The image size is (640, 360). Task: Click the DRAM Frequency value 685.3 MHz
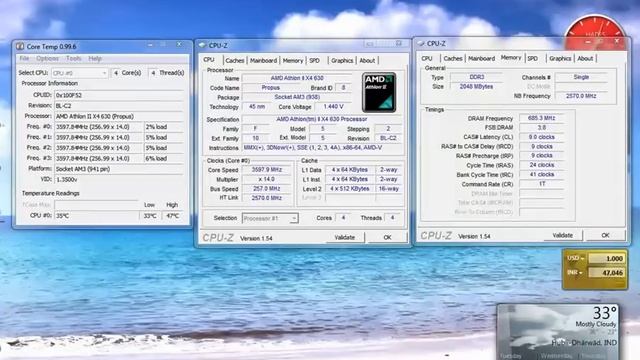click(542, 118)
